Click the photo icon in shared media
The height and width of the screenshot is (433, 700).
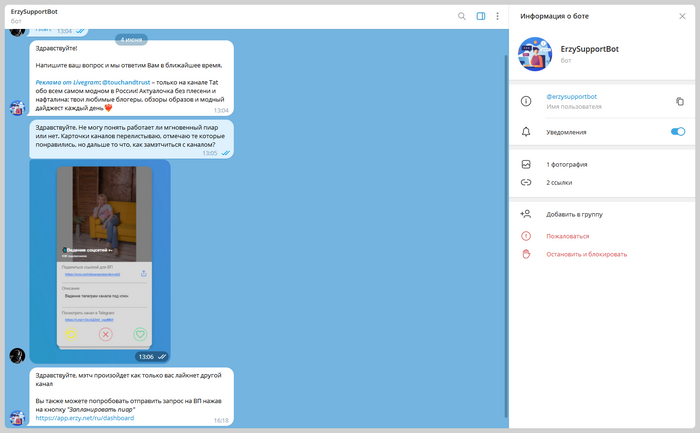point(526,164)
